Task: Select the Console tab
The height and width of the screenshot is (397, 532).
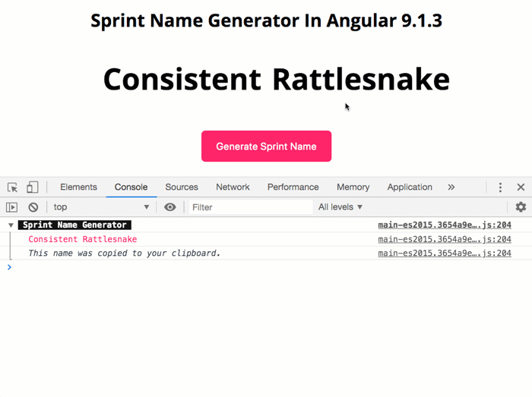Action: pyautogui.click(x=131, y=187)
